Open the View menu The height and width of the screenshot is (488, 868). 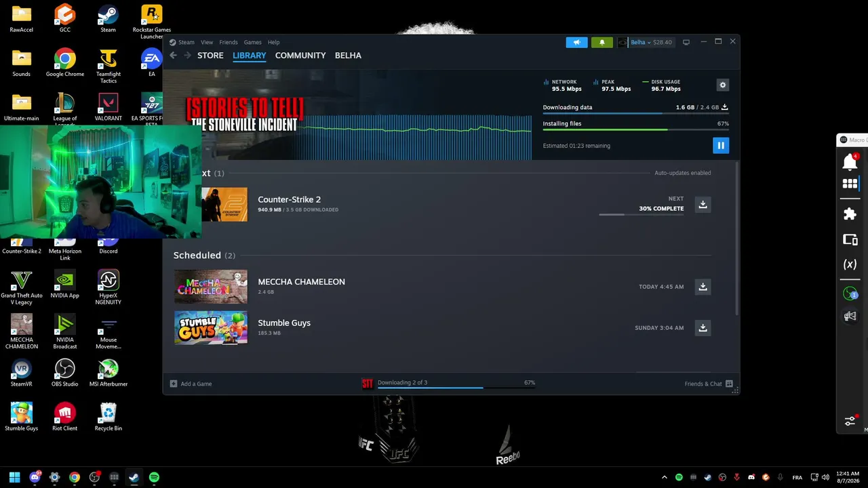[207, 42]
